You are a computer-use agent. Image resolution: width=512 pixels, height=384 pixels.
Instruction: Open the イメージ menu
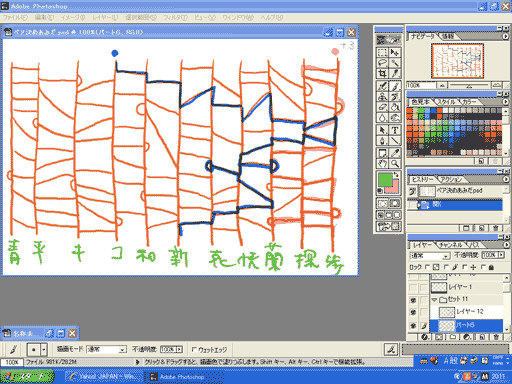(x=73, y=17)
